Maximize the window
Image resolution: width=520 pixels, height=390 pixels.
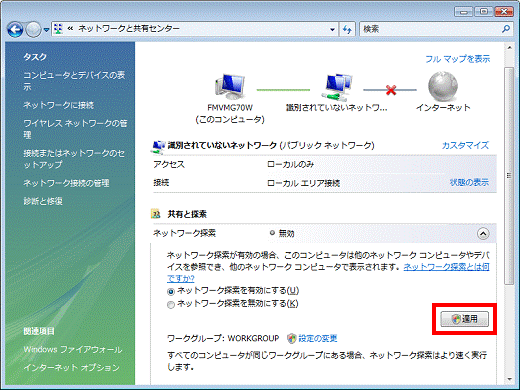click(484, 12)
